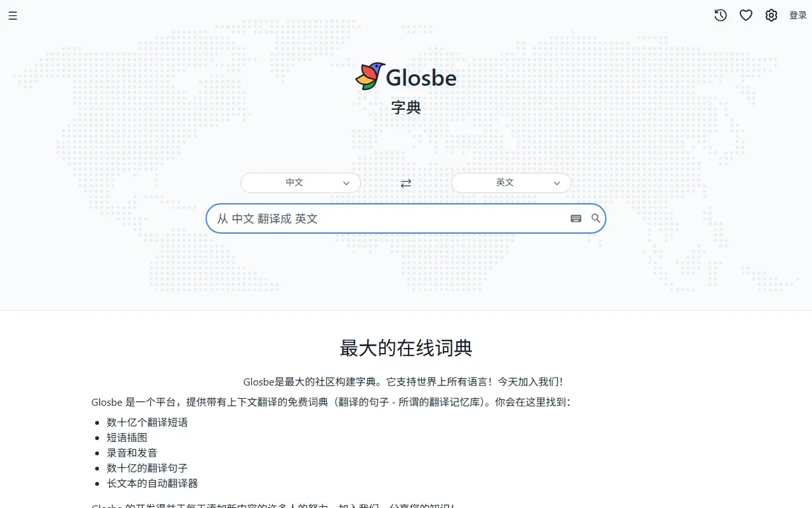Click the favorites heart icon
Image resolution: width=812 pixels, height=508 pixels.
pos(745,15)
